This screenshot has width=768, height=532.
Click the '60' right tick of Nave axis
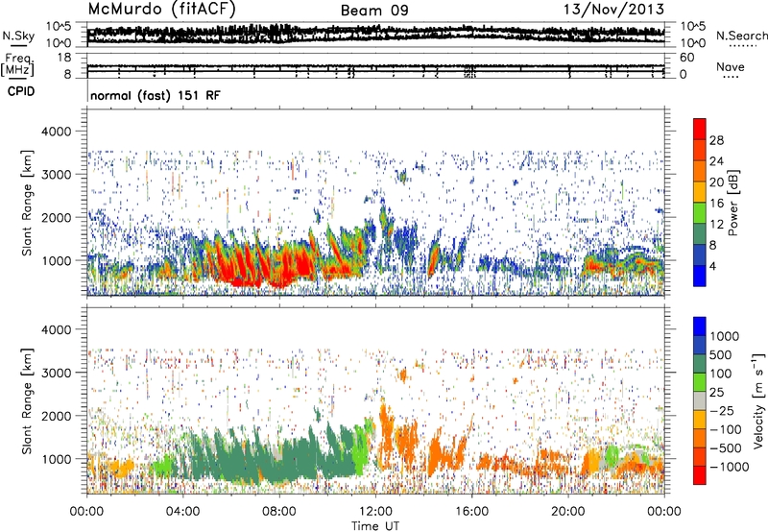tap(686, 58)
